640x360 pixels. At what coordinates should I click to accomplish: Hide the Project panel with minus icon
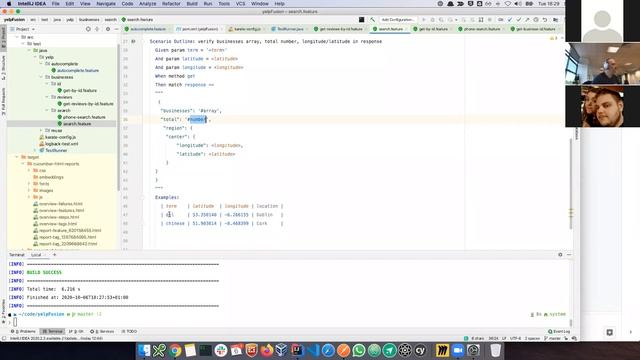[116, 29]
